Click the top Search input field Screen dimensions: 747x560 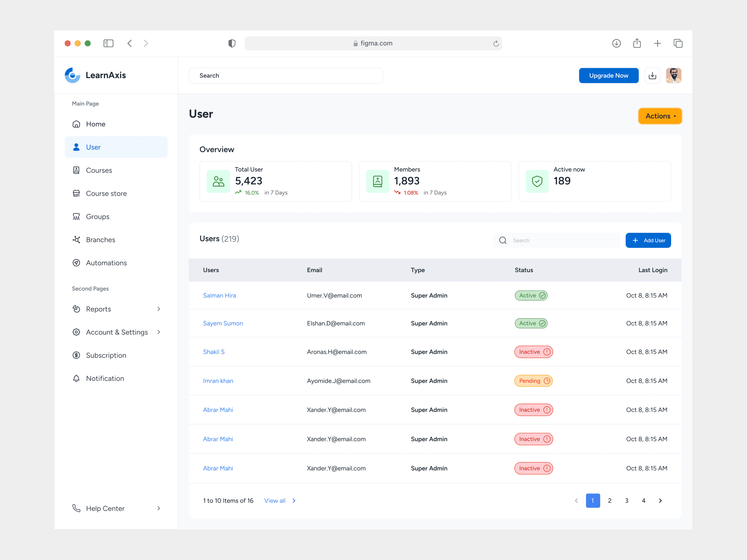[286, 76]
